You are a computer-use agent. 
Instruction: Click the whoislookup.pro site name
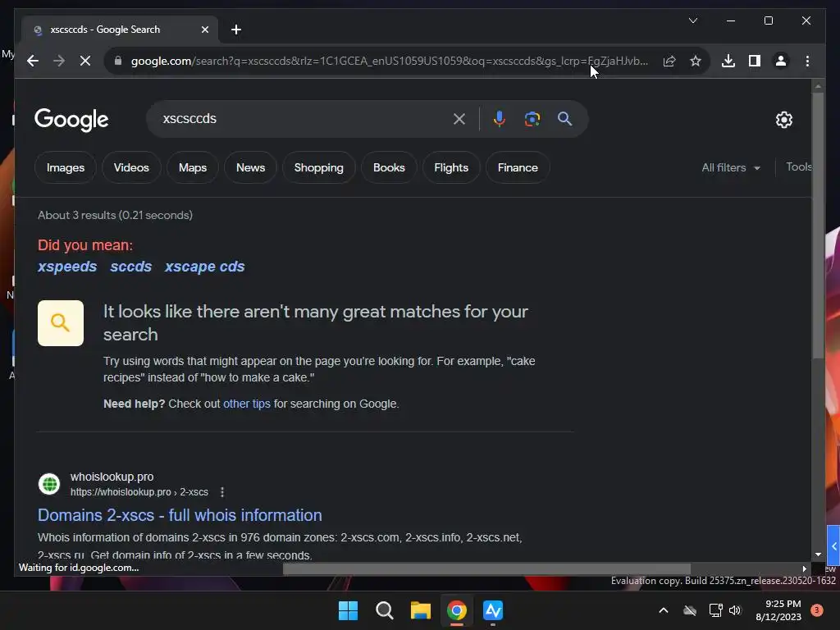112,477
